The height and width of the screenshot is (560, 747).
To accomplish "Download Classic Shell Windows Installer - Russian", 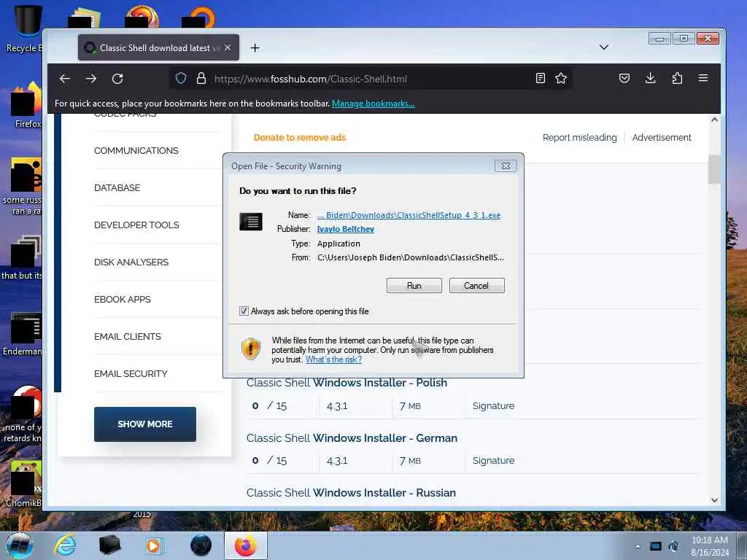I will pos(351,492).
